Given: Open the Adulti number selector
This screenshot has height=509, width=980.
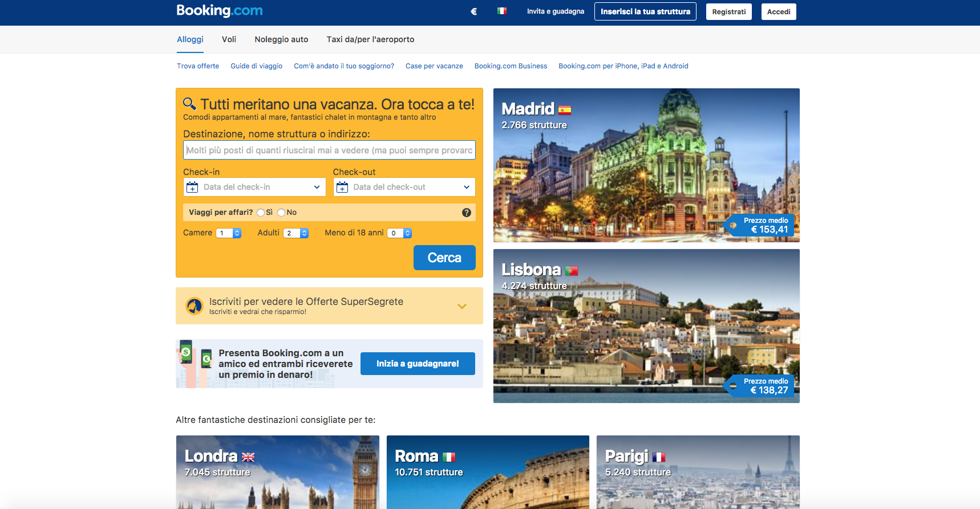Looking at the screenshot, I should coord(296,233).
